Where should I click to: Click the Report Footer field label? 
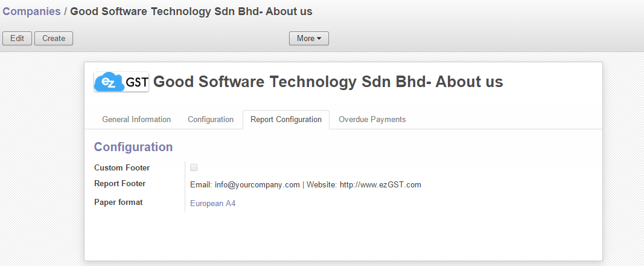pos(120,184)
